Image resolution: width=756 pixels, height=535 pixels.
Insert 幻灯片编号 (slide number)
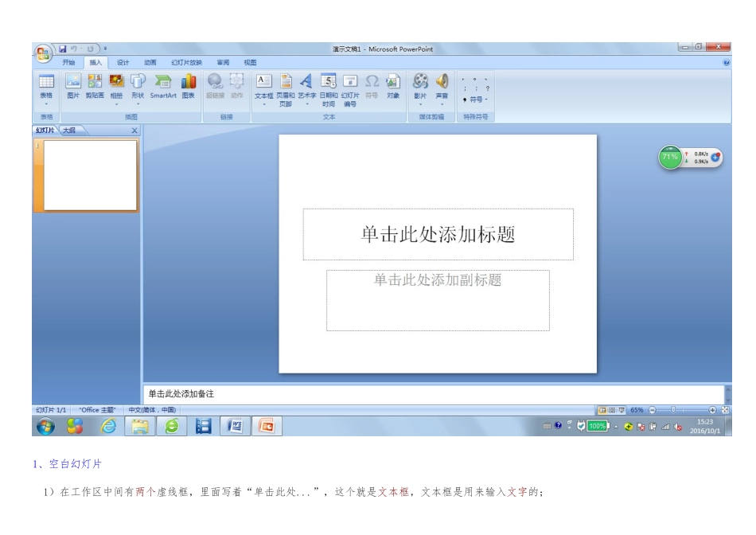[x=350, y=90]
